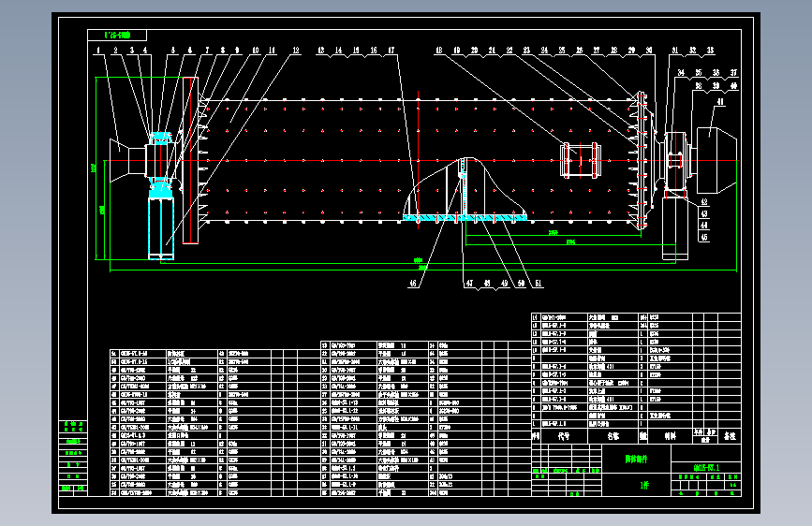Select the red horizontal centerline of the drum

[x=421, y=160]
